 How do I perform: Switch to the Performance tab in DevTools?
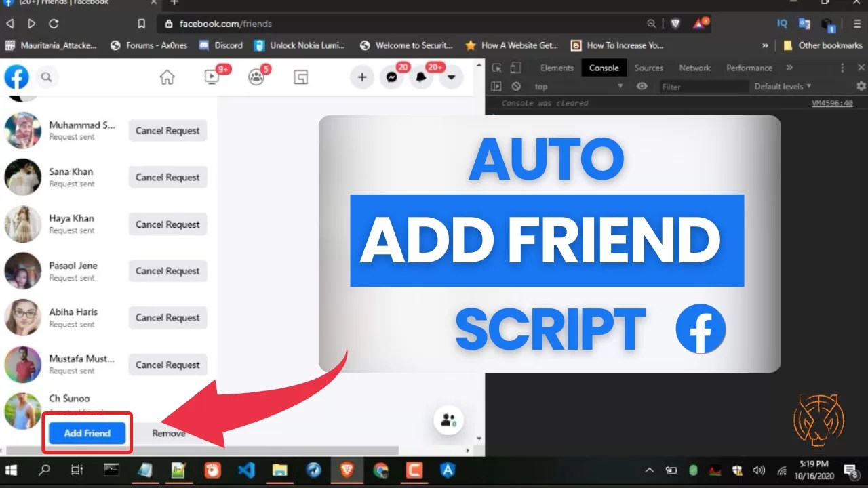click(749, 68)
